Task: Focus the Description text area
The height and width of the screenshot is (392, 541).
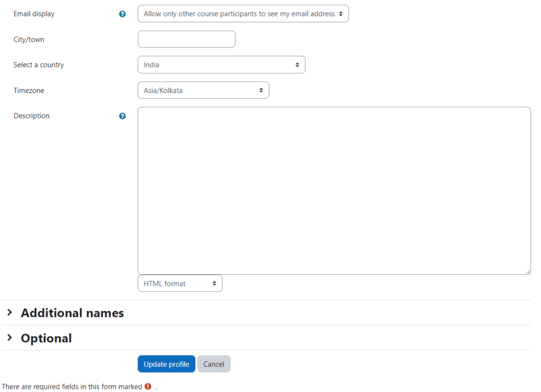Action: tap(334, 190)
